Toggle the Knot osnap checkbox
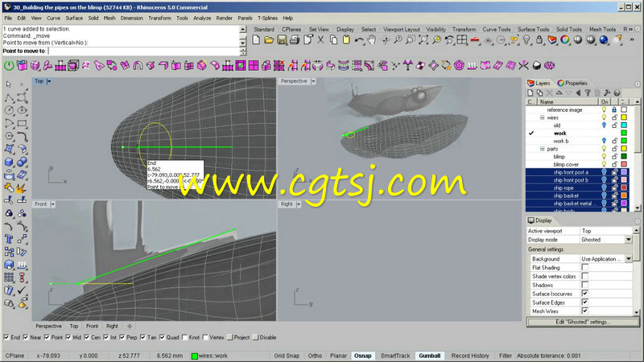Image resolution: width=644 pixels, height=362 pixels. (x=185, y=337)
